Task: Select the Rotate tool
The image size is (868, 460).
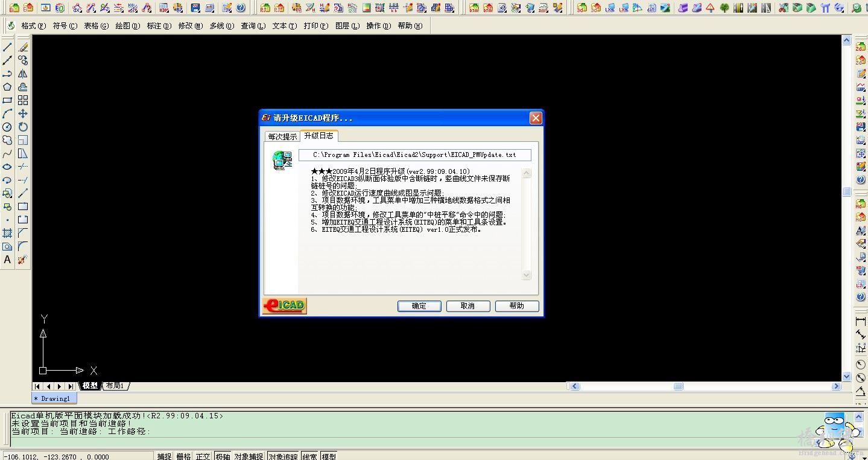Action: point(23,127)
